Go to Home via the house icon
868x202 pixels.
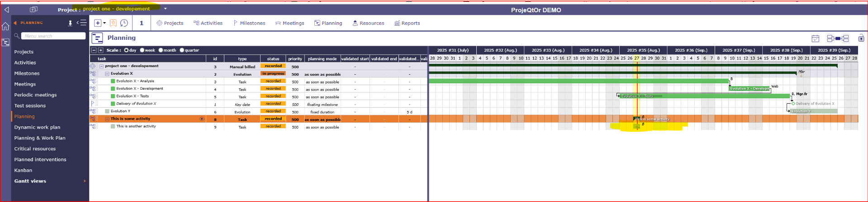point(5,26)
